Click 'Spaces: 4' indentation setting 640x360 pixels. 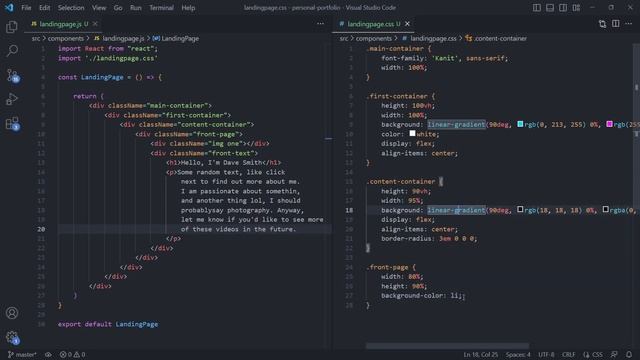[518, 354]
